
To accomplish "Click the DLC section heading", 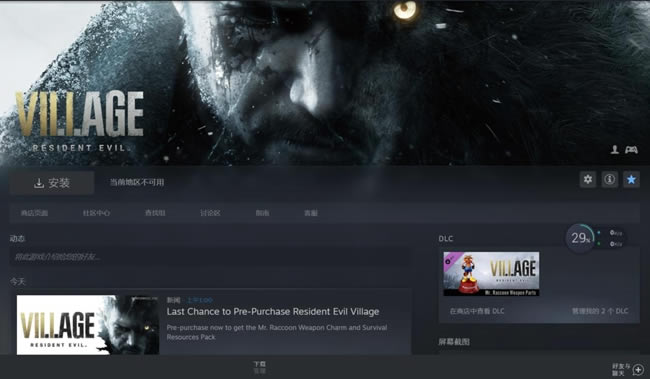I will pos(446,238).
